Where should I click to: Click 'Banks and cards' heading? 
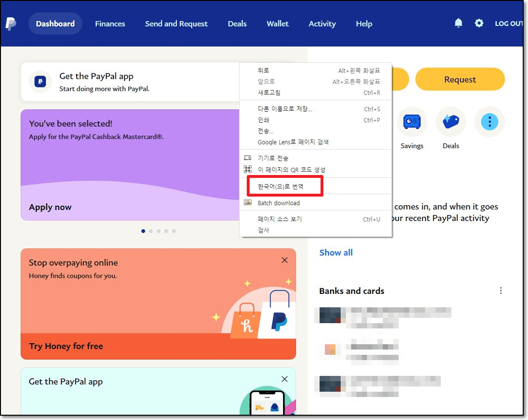click(352, 291)
